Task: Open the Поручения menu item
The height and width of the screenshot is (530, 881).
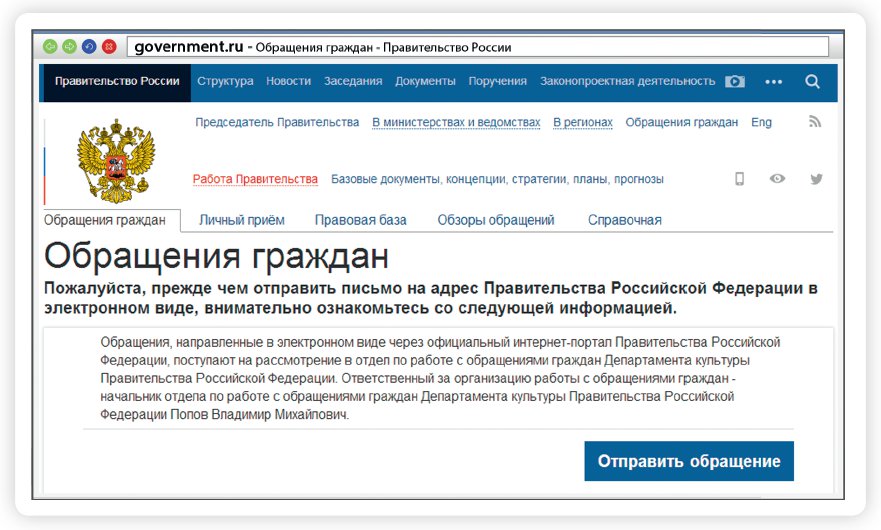Action: tap(498, 81)
